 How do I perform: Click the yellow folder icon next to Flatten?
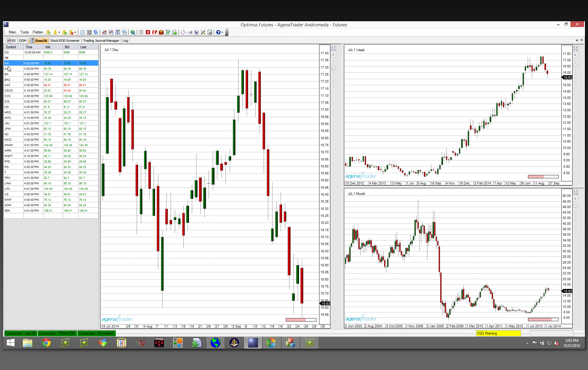tap(55, 32)
